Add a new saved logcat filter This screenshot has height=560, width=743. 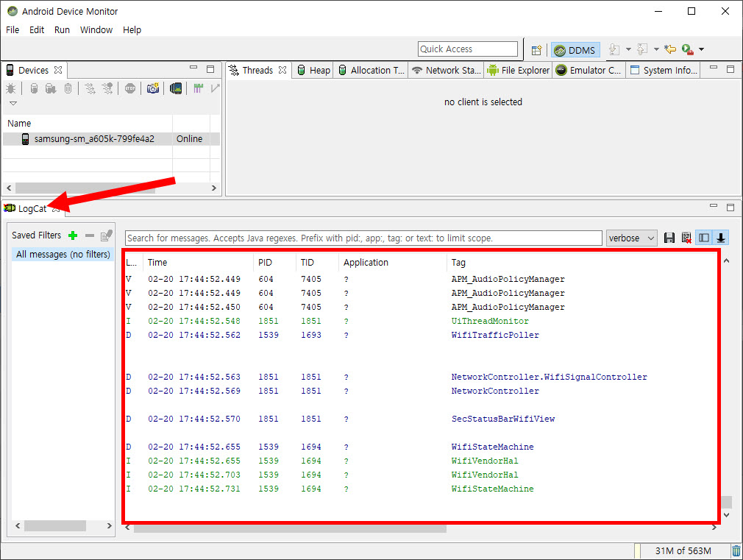73,235
